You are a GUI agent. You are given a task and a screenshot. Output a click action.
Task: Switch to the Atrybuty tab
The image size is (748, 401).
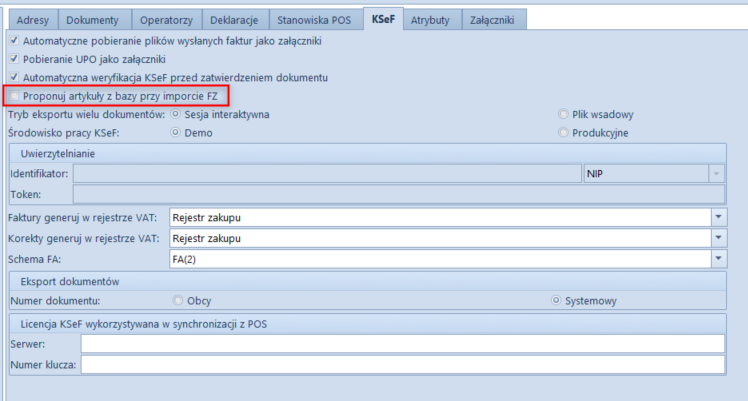pyautogui.click(x=430, y=20)
